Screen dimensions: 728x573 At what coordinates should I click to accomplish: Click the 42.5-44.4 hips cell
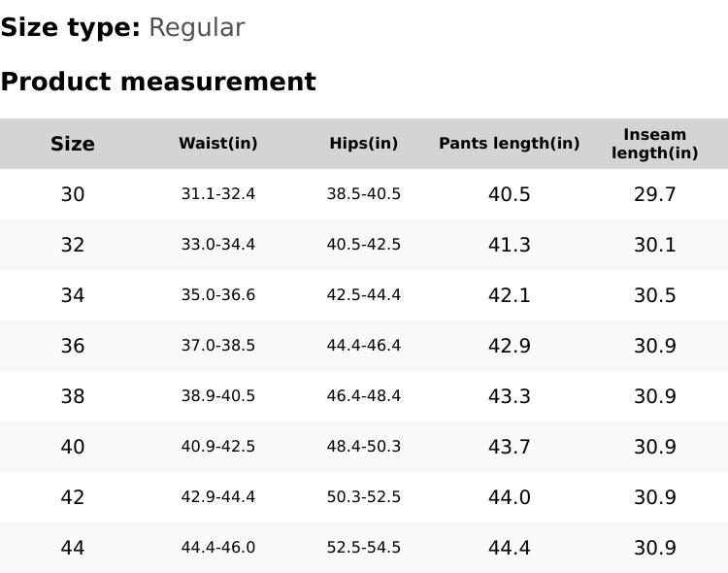tap(364, 295)
